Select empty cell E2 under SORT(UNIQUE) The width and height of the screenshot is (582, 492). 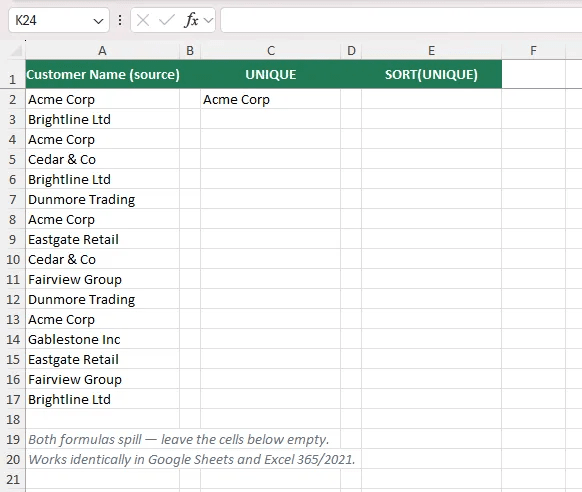[431, 99]
